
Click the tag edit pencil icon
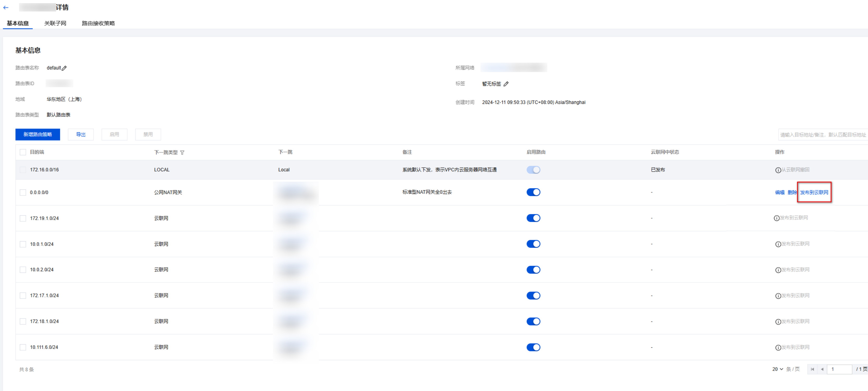tap(506, 84)
